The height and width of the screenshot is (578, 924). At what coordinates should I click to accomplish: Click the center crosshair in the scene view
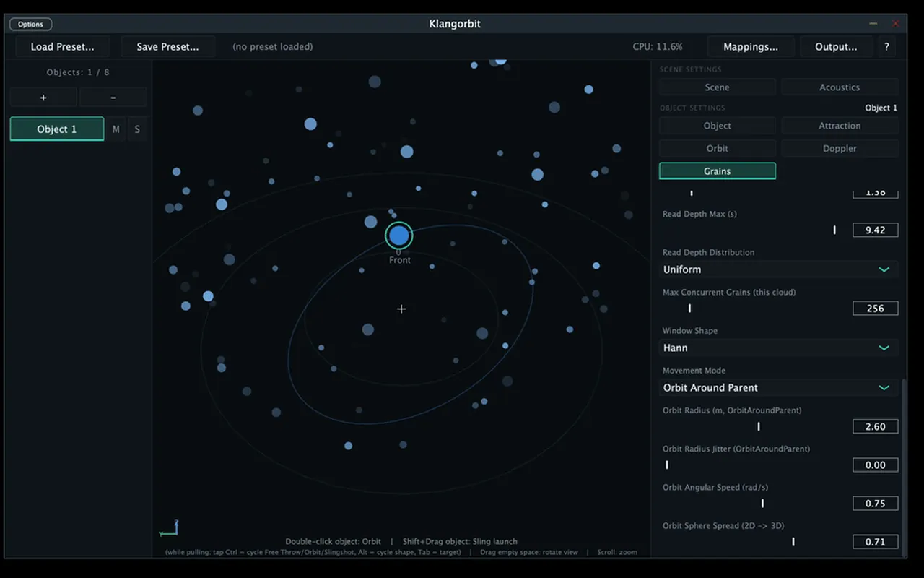point(401,309)
